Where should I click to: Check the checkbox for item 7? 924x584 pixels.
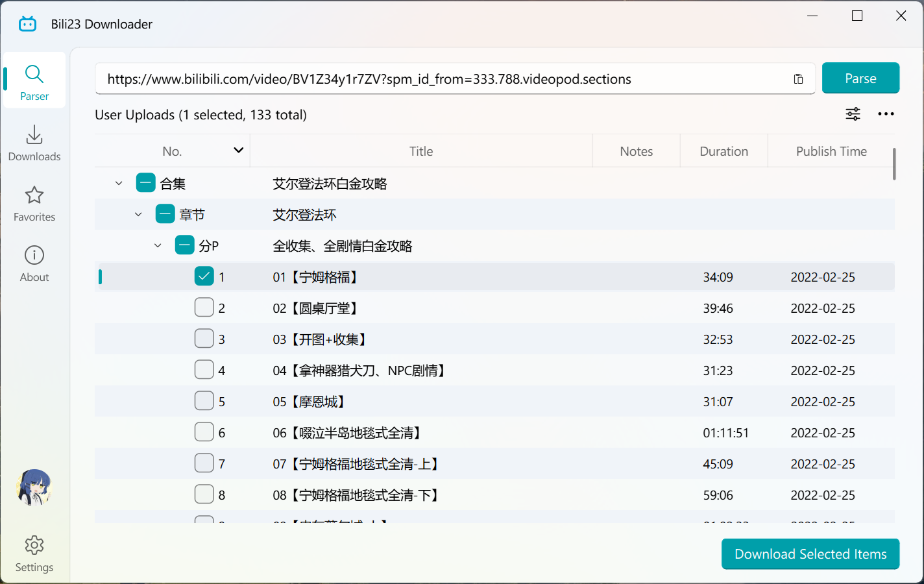tap(204, 463)
